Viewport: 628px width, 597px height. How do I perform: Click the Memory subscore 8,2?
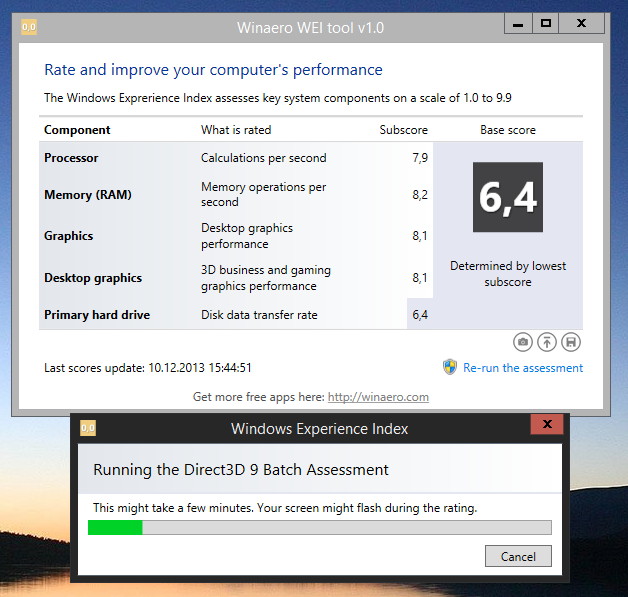[420, 195]
